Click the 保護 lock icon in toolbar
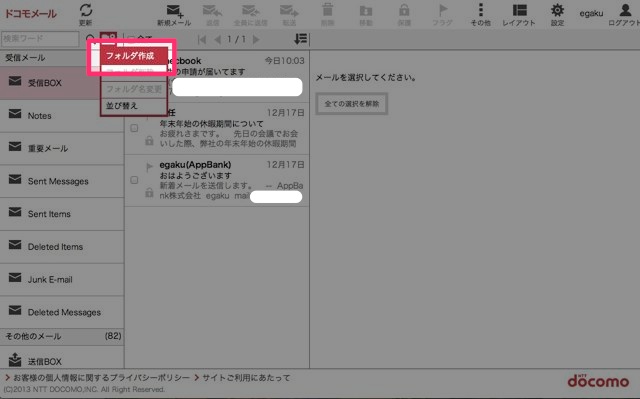The image size is (640, 399). point(404,10)
